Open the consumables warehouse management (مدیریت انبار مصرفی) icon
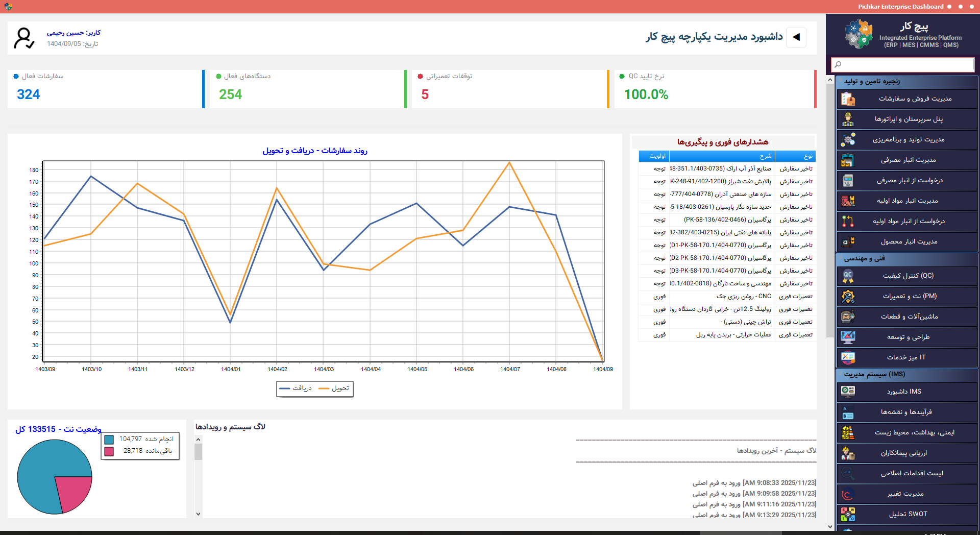The height and width of the screenshot is (535, 980). click(848, 160)
